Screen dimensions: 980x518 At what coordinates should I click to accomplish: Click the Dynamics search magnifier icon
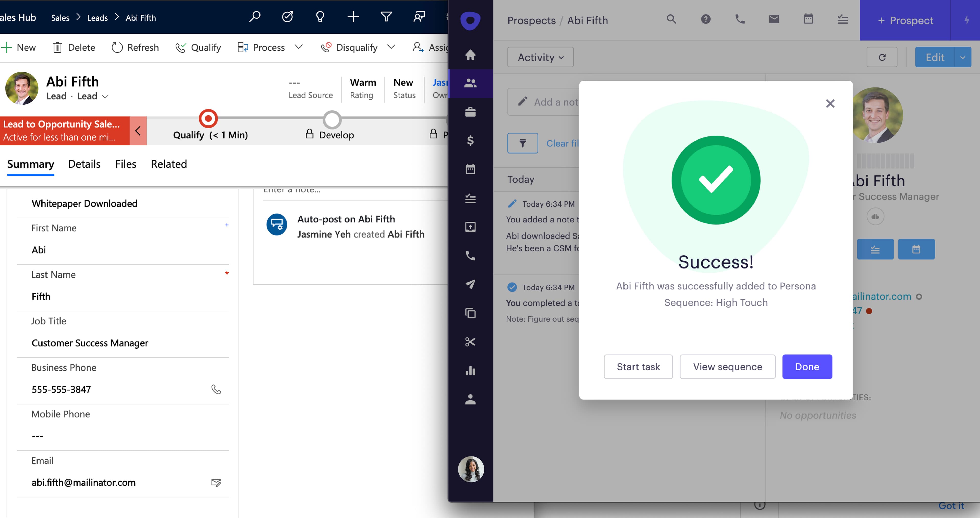pyautogui.click(x=254, y=17)
